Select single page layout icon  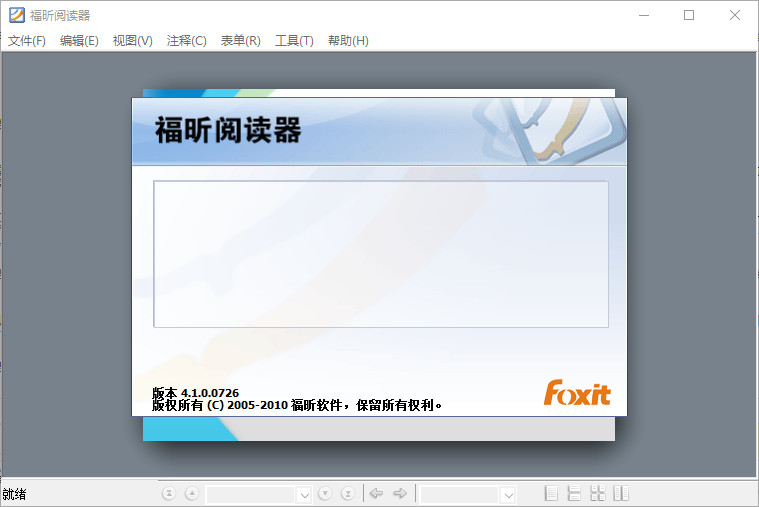pyautogui.click(x=550, y=493)
